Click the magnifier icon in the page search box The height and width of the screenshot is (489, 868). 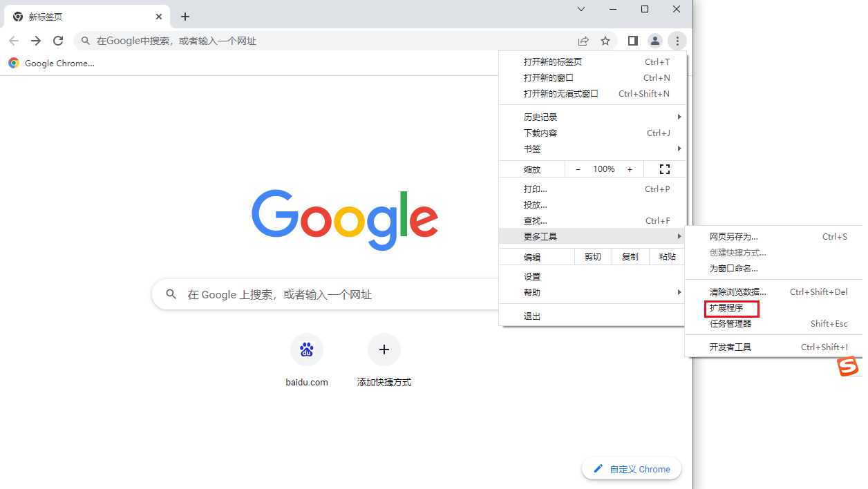point(171,294)
